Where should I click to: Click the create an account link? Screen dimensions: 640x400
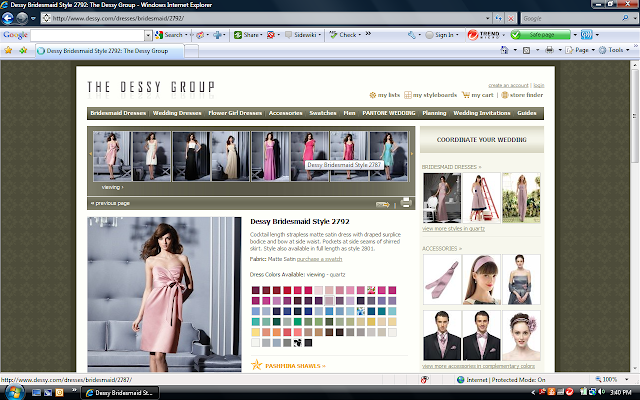[x=508, y=85]
